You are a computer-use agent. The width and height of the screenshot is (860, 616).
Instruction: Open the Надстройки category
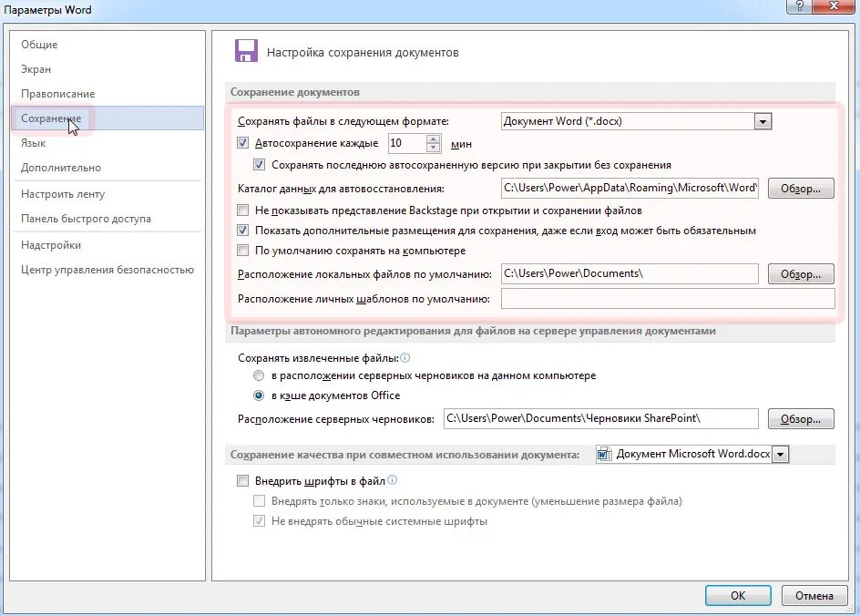(x=107, y=244)
